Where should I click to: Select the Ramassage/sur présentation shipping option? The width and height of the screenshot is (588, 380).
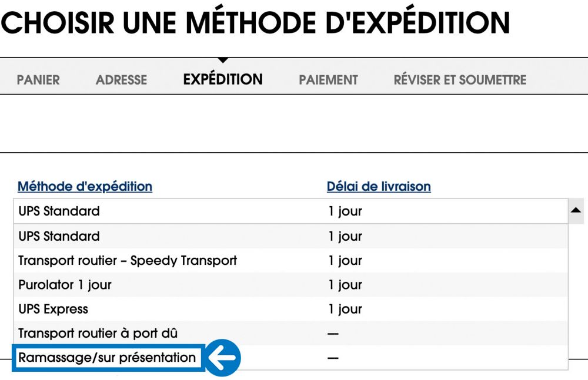pyautogui.click(x=107, y=357)
